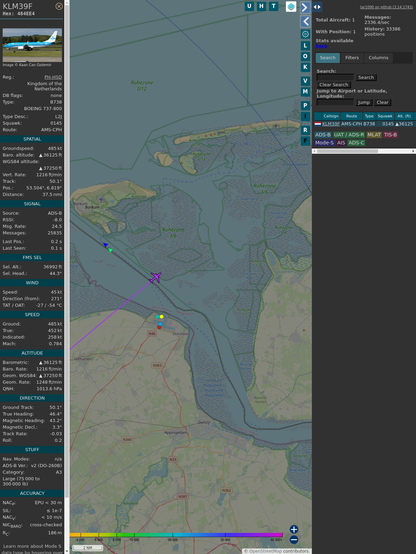Switch to the Filters tab

coord(352,58)
